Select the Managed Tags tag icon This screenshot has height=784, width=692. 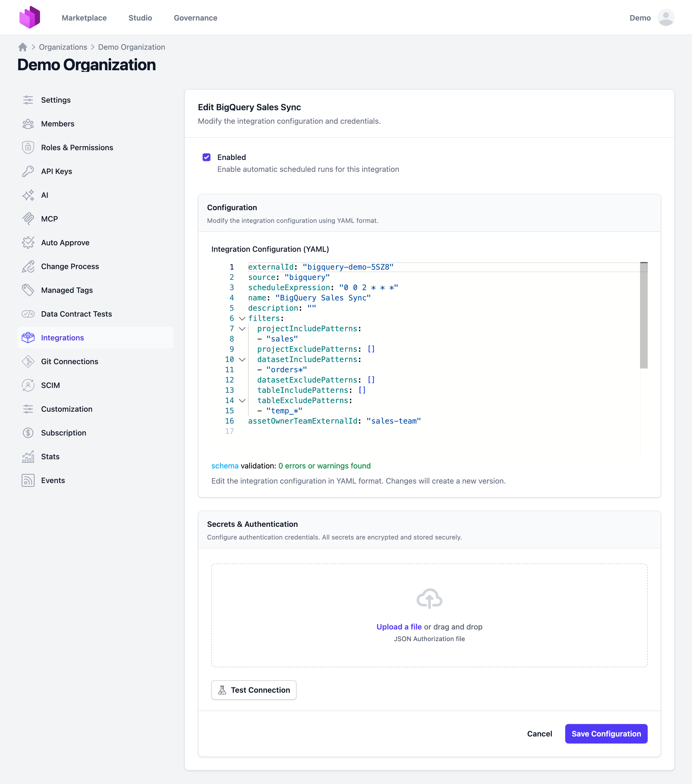tap(28, 290)
